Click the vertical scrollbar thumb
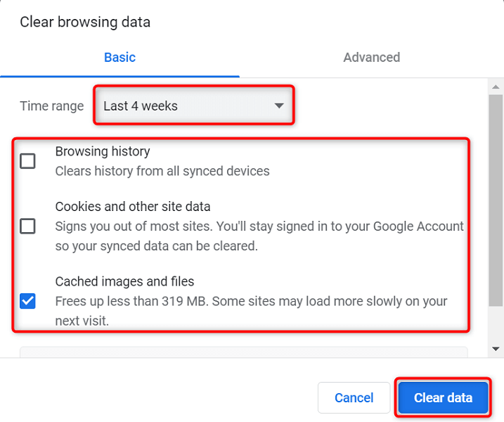Screen dimensions: 504x422 click(x=496, y=200)
